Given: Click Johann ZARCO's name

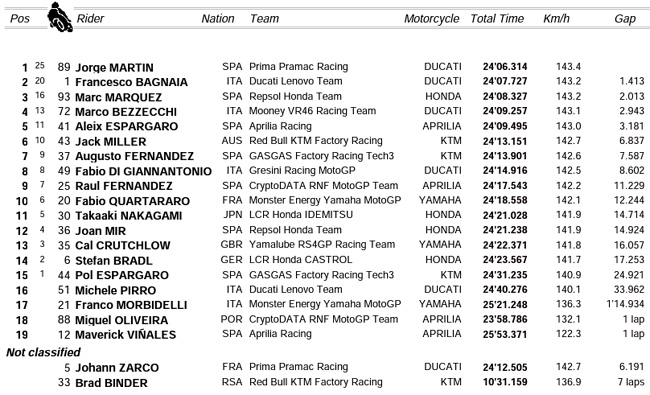Looking at the screenshot, I should [x=117, y=368].
